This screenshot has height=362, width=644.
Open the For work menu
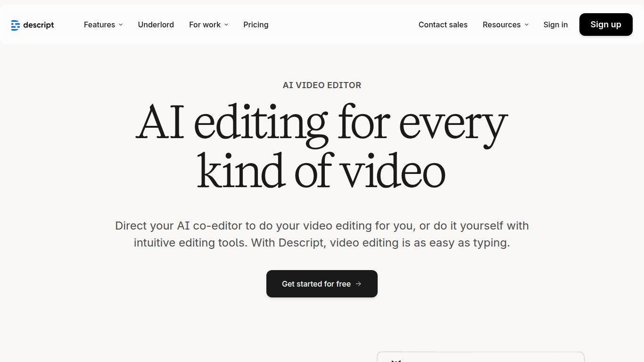point(205,25)
